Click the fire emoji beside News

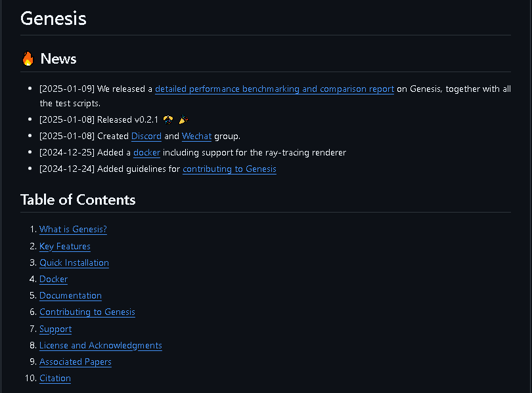point(28,58)
